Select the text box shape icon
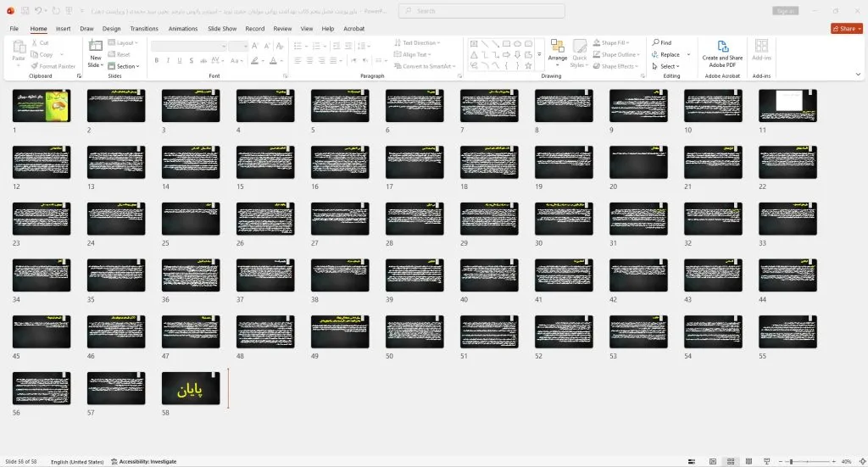Image resolution: width=868 pixels, height=467 pixels. pos(474,44)
